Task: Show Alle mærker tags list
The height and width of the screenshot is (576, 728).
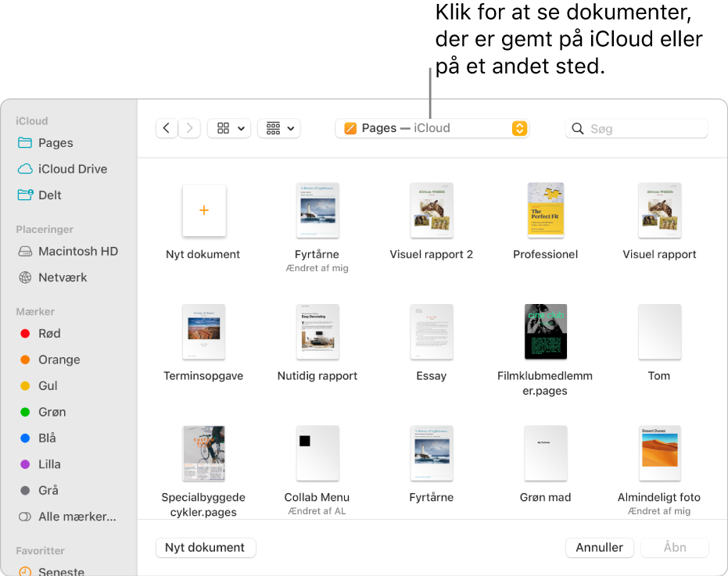Action: (x=77, y=517)
